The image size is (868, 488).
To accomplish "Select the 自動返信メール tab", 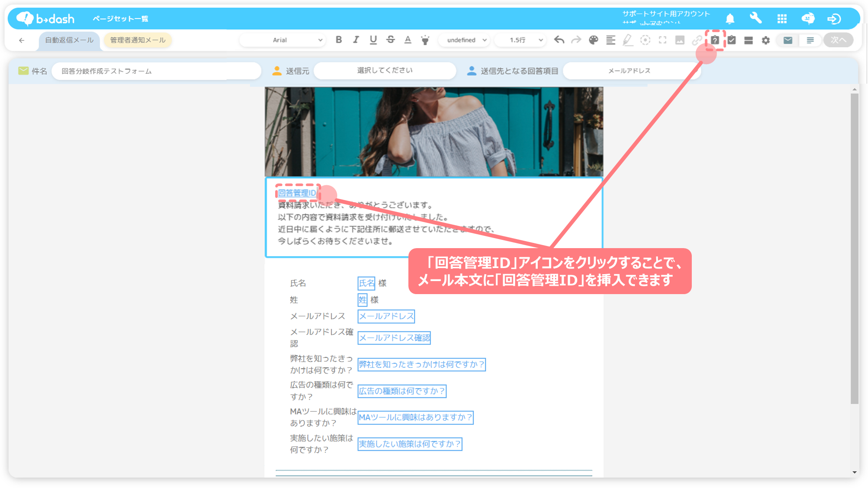I will click(69, 40).
